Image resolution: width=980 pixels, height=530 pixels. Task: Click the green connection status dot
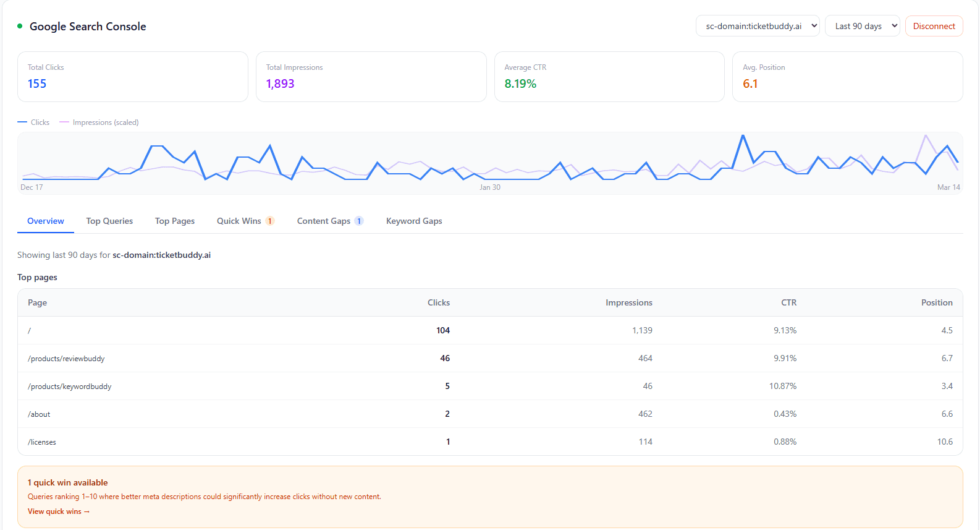coord(20,26)
